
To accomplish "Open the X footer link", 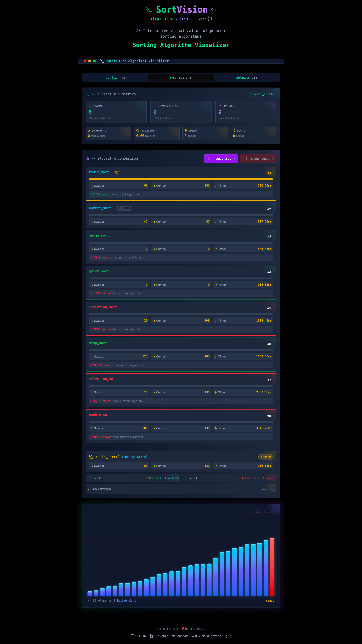I will tap(228, 636).
